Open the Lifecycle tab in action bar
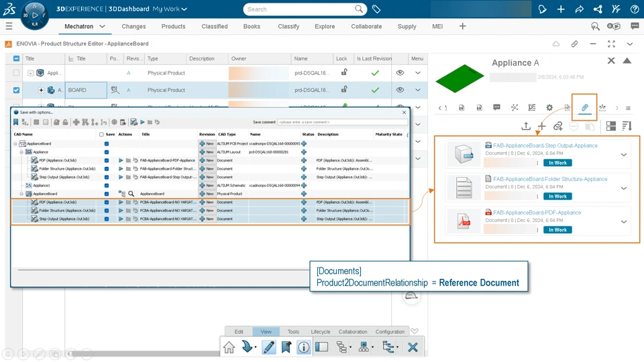 (x=321, y=332)
